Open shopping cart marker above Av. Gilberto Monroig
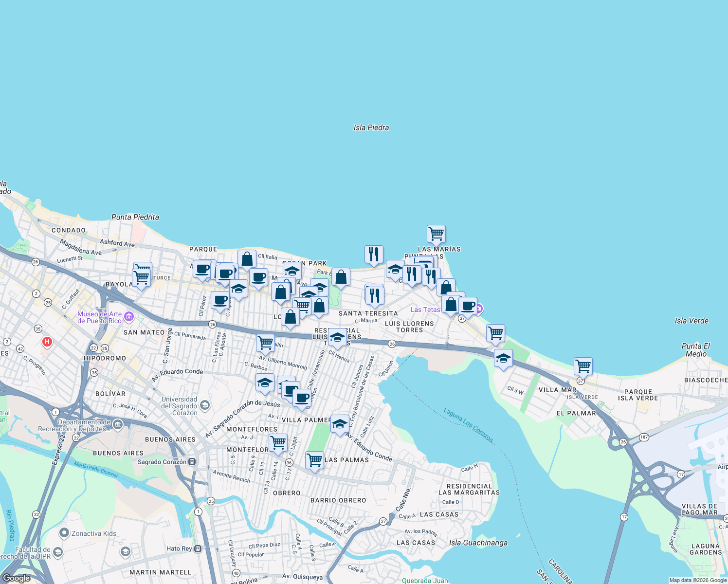728x584 pixels. coord(265,343)
